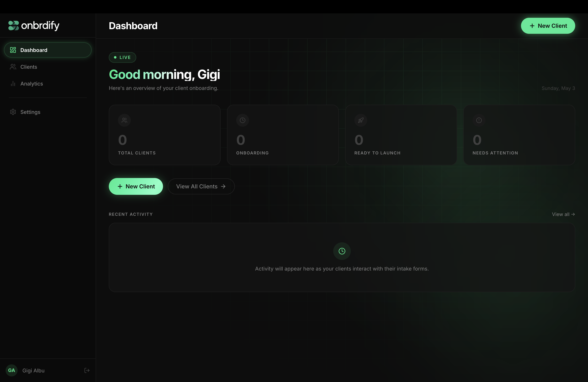Click the Gigi Albu user name
The width and height of the screenshot is (588, 382).
point(33,370)
